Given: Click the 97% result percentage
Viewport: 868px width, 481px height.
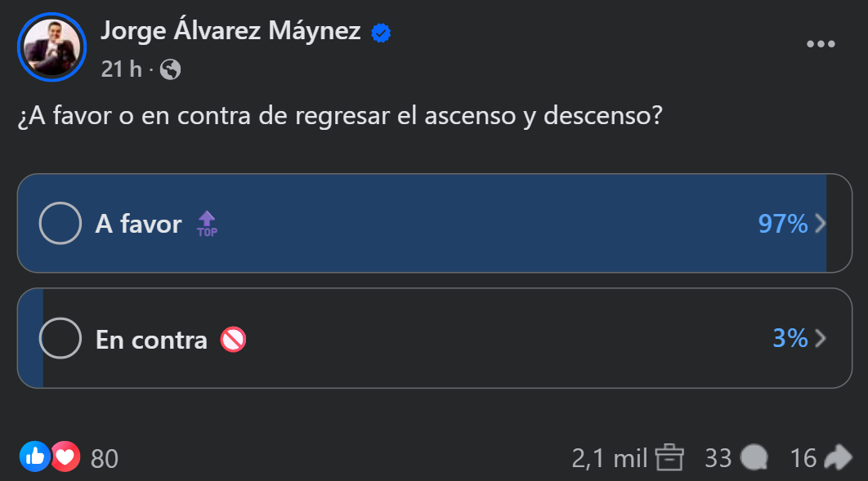Looking at the screenshot, I should coord(783,224).
